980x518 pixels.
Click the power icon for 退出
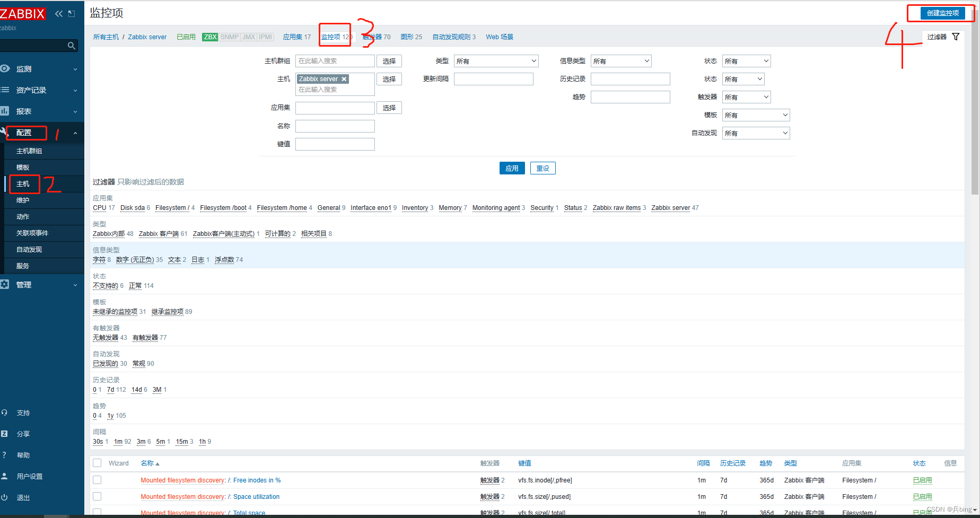pyautogui.click(x=4, y=497)
